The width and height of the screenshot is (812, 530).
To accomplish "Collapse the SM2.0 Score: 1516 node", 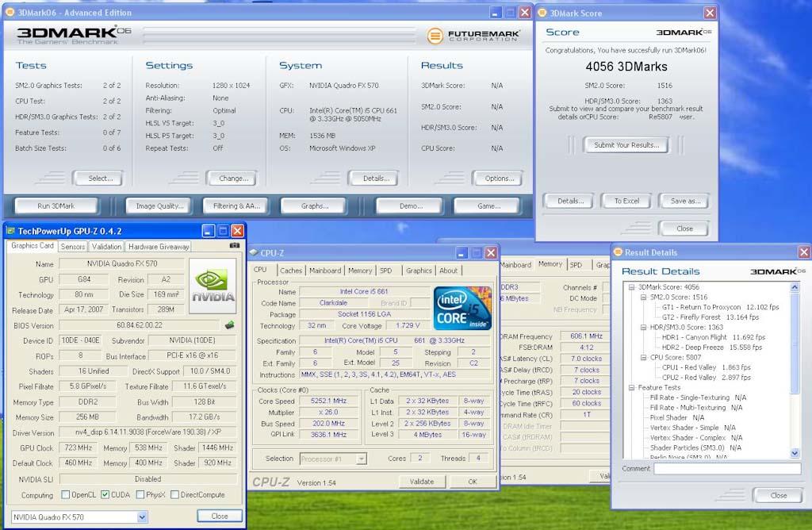I will tap(644, 297).
